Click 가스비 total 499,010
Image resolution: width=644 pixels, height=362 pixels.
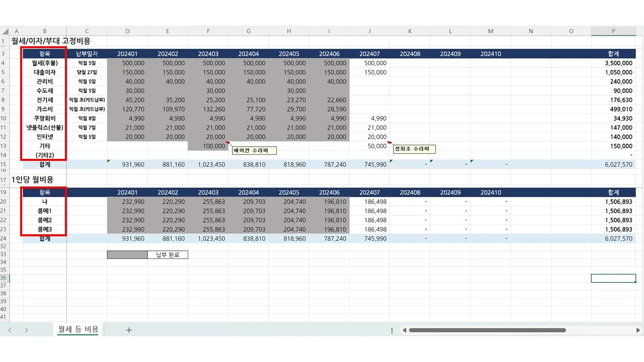[613, 109]
